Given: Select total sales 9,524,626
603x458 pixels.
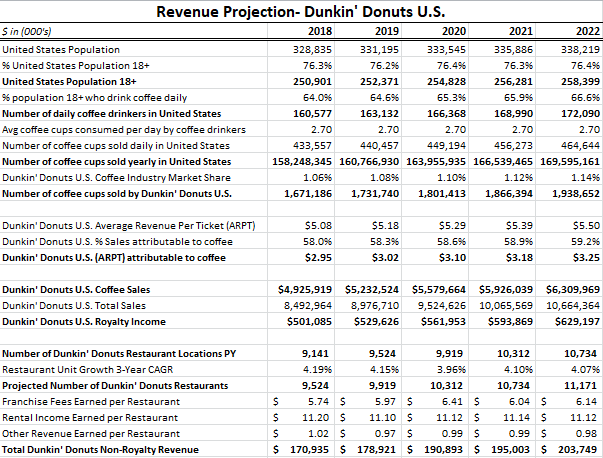Looking at the screenshot, I should (442, 306).
